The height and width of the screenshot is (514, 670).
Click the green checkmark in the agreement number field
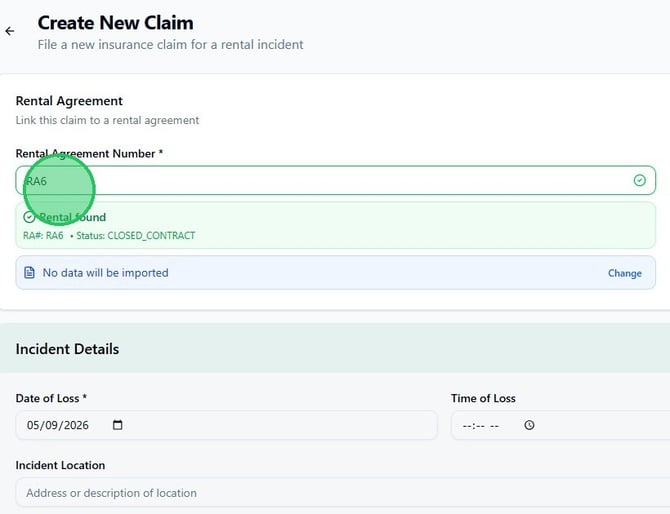[639, 180]
